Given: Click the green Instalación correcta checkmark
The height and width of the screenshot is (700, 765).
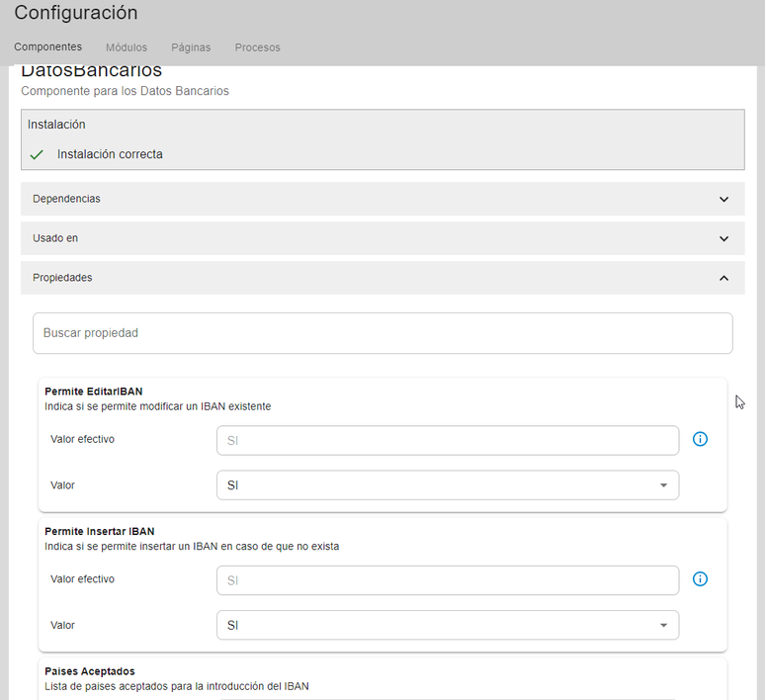Looking at the screenshot, I should (x=37, y=155).
